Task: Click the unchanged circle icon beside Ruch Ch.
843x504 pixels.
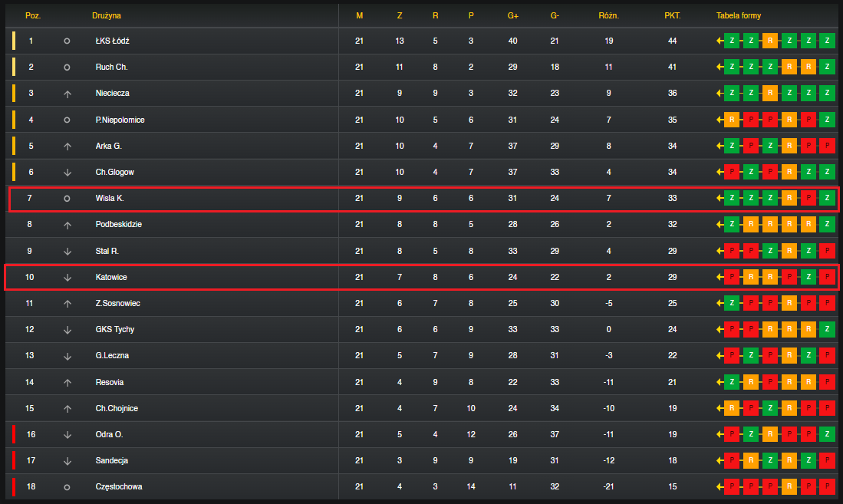Action: [x=67, y=68]
